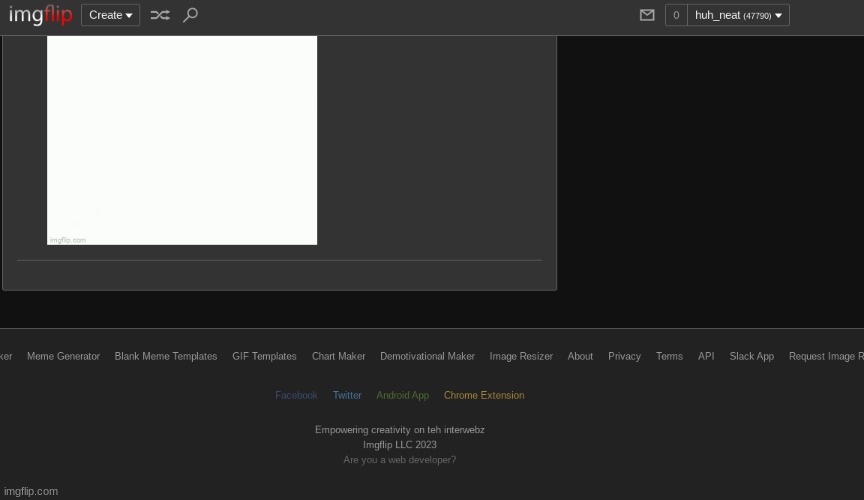864x500 pixels.
Task: Go to Blank Meme Templates
Action: pos(165,356)
